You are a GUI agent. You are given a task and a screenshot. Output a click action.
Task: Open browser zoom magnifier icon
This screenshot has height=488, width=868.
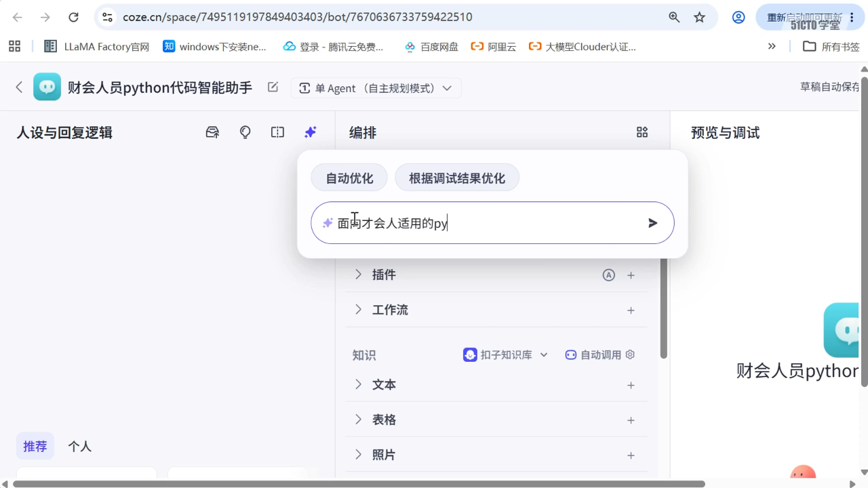(674, 17)
